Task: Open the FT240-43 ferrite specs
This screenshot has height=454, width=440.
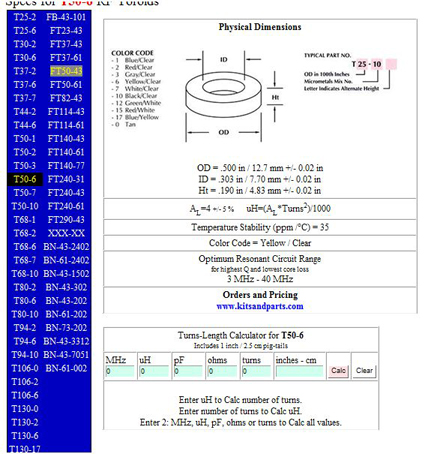Action: pos(66,193)
